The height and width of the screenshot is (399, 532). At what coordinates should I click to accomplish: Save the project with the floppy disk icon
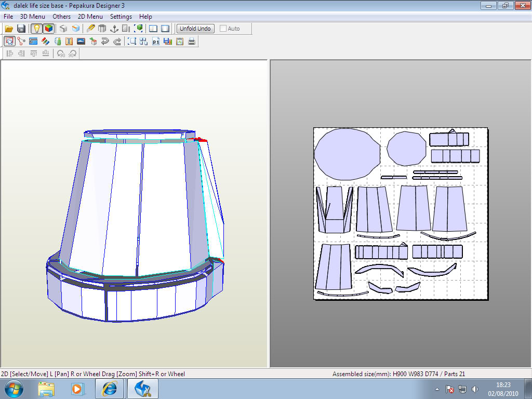click(21, 29)
